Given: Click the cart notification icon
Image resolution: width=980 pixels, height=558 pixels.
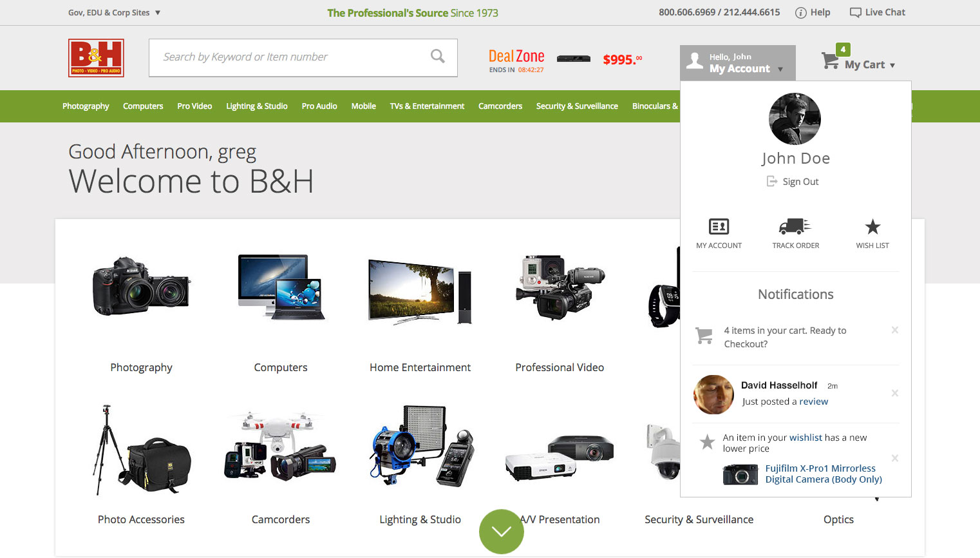Looking at the screenshot, I should click(x=704, y=336).
